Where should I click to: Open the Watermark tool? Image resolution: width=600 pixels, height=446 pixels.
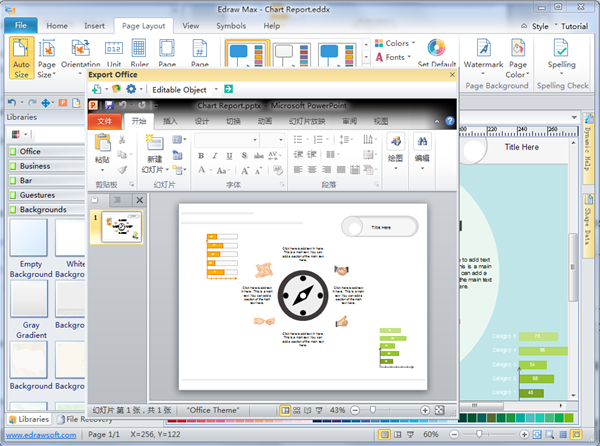click(x=483, y=55)
